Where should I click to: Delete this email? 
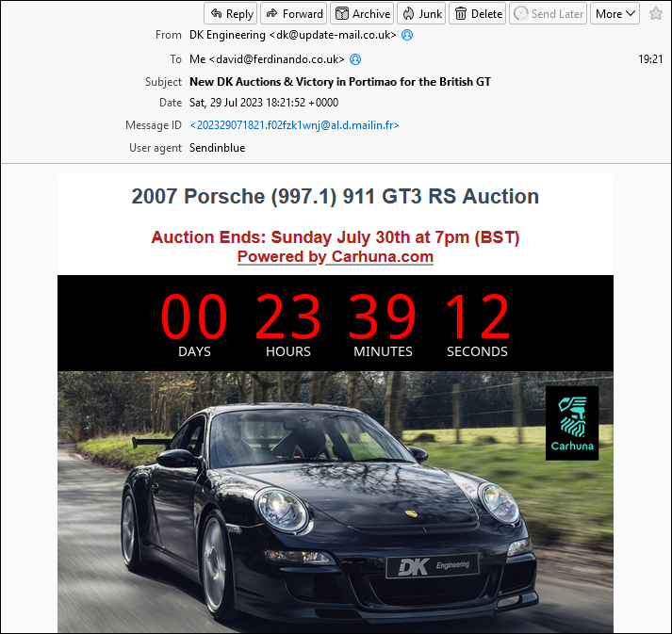[478, 14]
